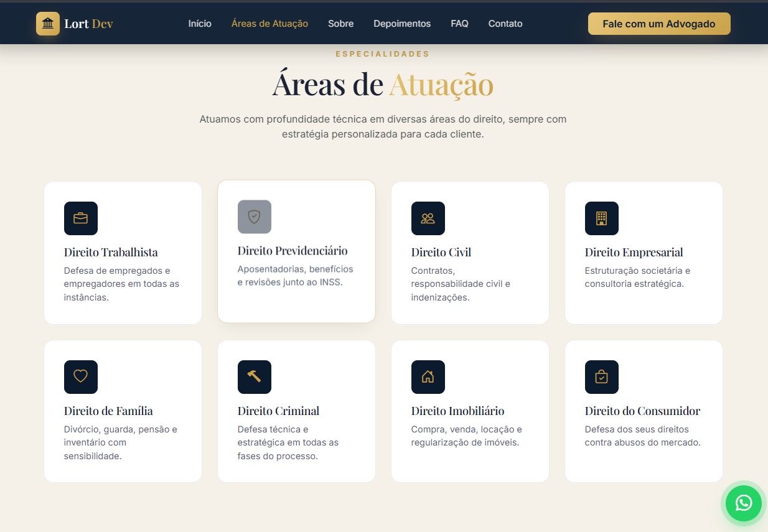Click the briefcase icon for Direito Trabalhista

[81, 218]
